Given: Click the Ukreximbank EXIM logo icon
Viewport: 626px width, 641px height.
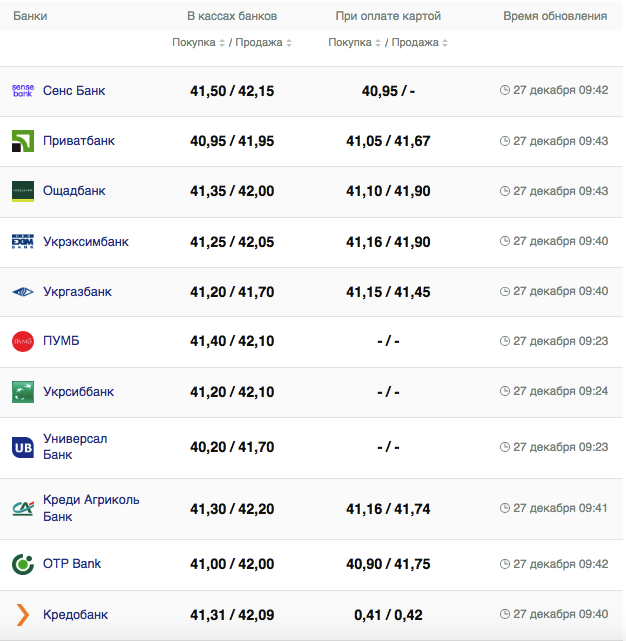Looking at the screenshot, I should (23, 242).
